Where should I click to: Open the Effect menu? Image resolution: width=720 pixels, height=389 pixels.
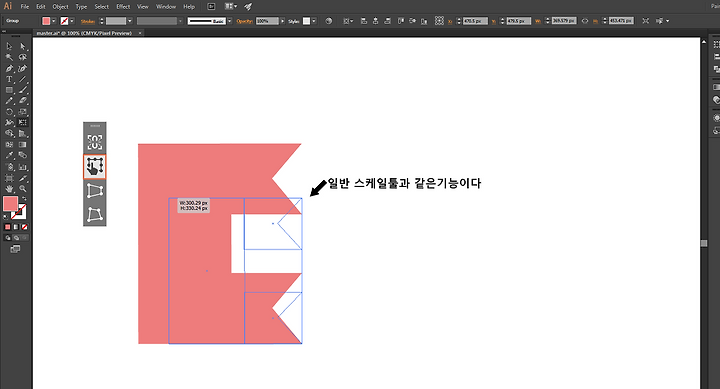click(x=123, y=7)
